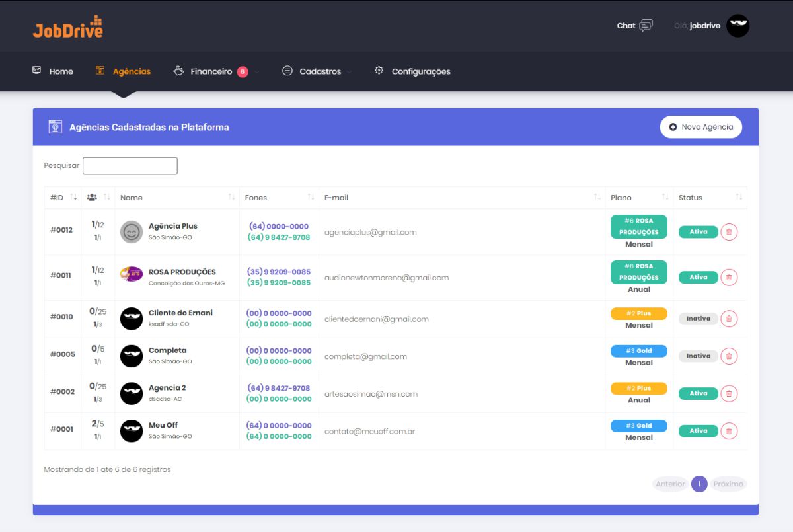This screenshot has height=532, width=793.
Task: Expand the Financeiro dropdown menu
Action: tap(211, 71)
